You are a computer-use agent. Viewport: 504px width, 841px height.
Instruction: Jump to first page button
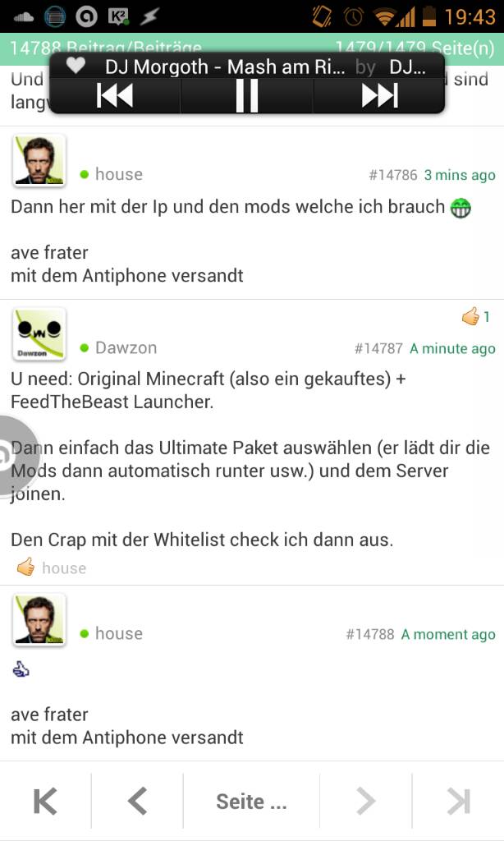coord(45,802)
